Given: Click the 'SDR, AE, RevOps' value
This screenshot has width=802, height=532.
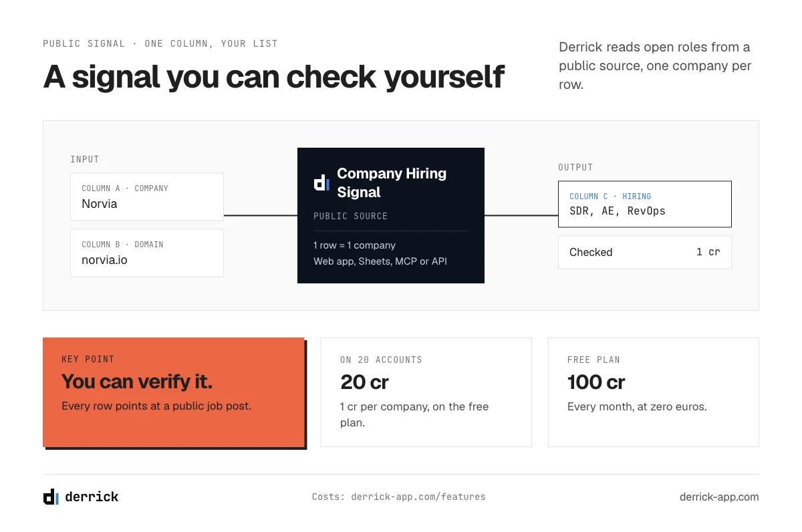Looking at the screenshot, I should (x=618, y=211).
